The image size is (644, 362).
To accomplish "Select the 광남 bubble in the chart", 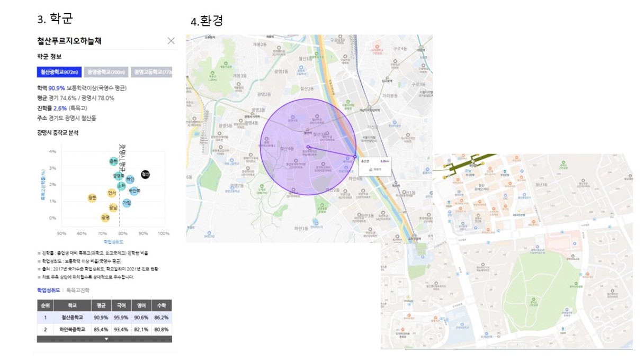I will [x=113, y=207].
